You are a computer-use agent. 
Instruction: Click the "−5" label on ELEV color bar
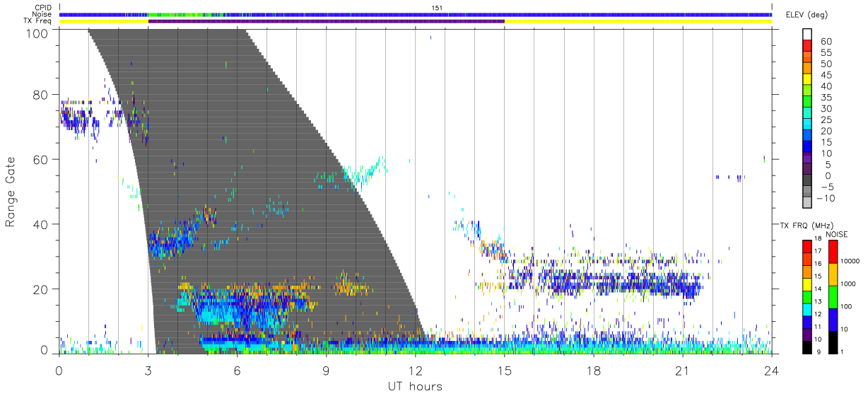click(829, 187)
